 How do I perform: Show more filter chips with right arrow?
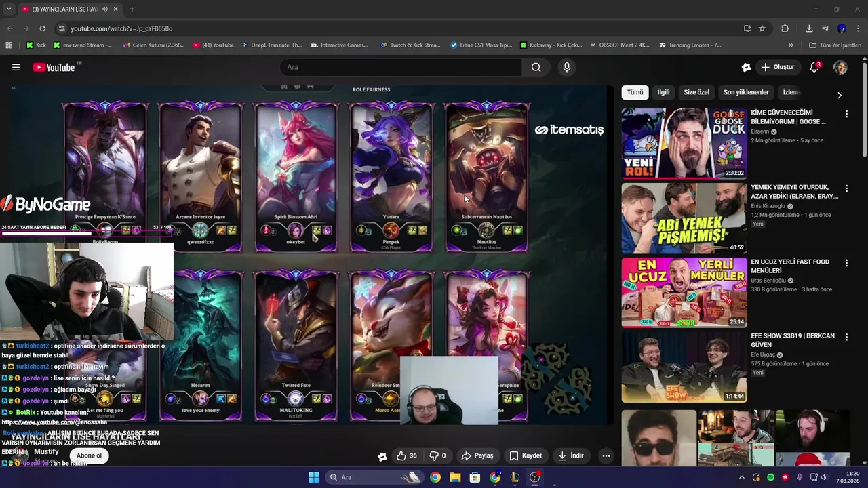(839, 95)
